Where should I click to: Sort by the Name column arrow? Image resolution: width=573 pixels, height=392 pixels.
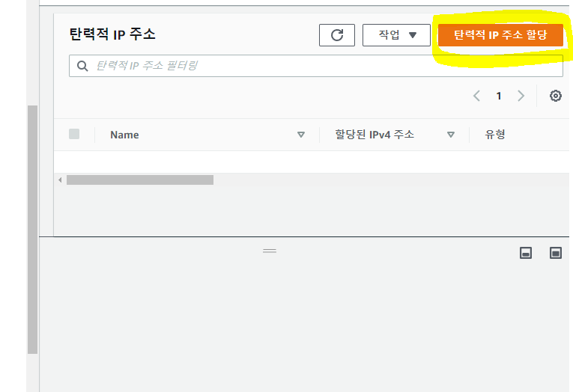point(301,135)
